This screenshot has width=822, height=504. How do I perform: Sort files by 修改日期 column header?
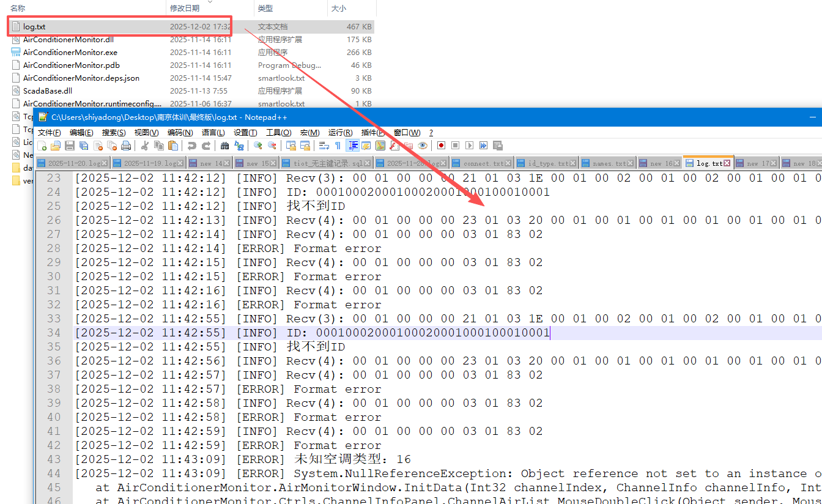(x=185, y=9)
